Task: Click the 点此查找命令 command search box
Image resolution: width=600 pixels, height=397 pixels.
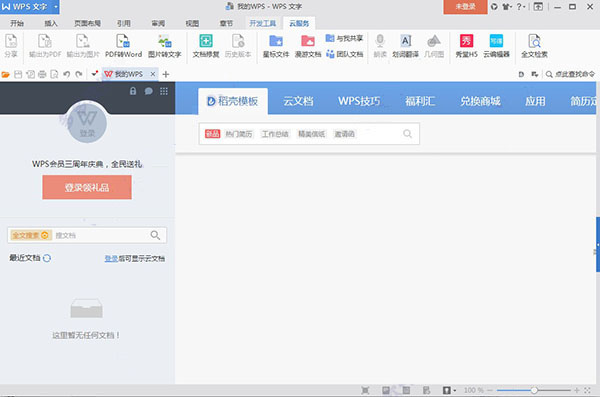Action: (x=571, y=74)
